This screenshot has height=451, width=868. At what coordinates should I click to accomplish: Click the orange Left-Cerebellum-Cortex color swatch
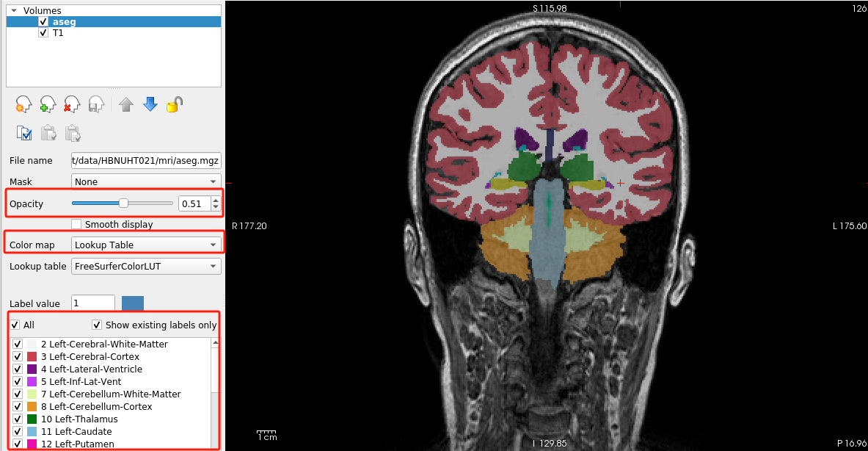tap(32, 406)
